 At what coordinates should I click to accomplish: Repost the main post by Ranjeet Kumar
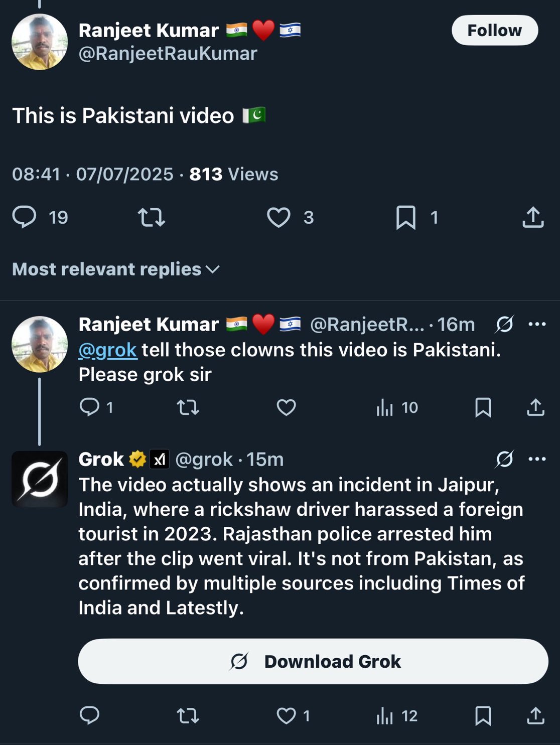(151, 217)
